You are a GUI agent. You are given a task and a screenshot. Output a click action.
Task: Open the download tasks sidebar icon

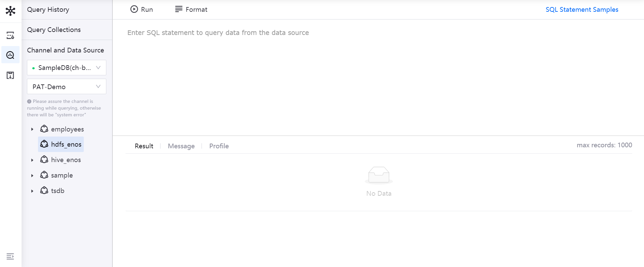10,75
